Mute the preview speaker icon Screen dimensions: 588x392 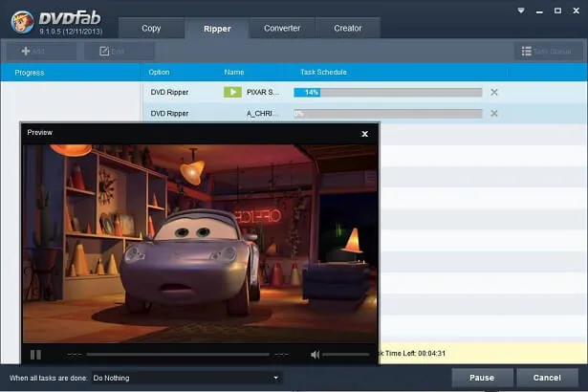click(315, 354)
